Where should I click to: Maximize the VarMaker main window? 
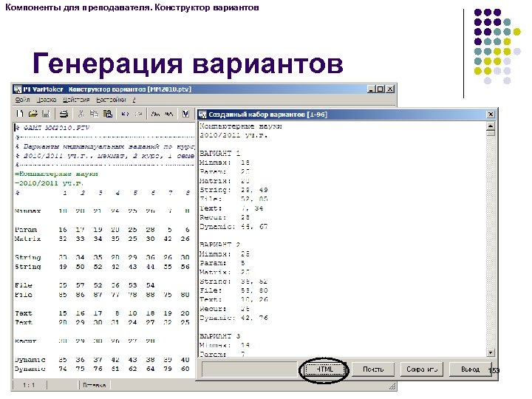point(381,89)
